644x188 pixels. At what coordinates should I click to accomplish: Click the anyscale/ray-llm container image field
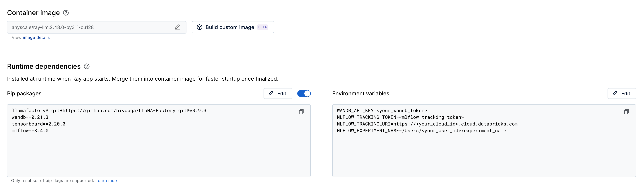coord(90,27)
